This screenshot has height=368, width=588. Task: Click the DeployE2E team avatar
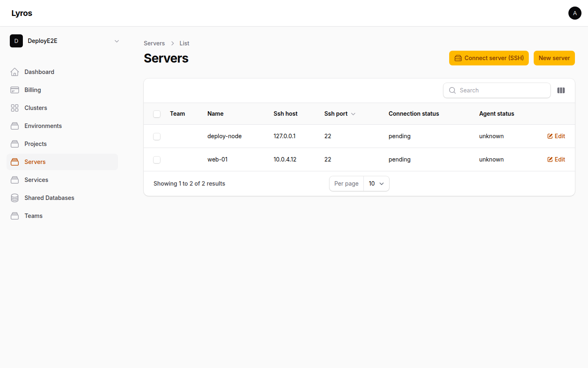coord(16,41)
